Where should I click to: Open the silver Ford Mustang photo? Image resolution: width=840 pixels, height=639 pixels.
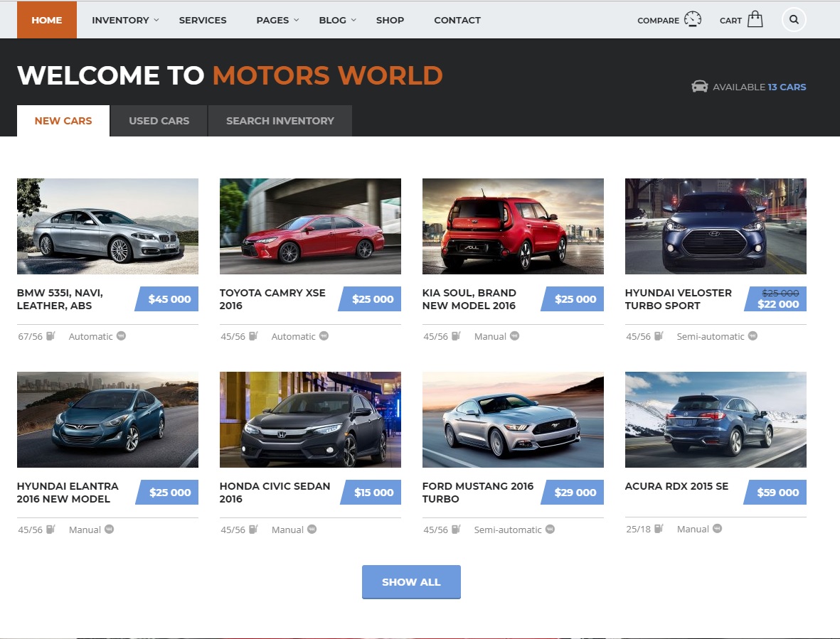click(x=513, y=419)
